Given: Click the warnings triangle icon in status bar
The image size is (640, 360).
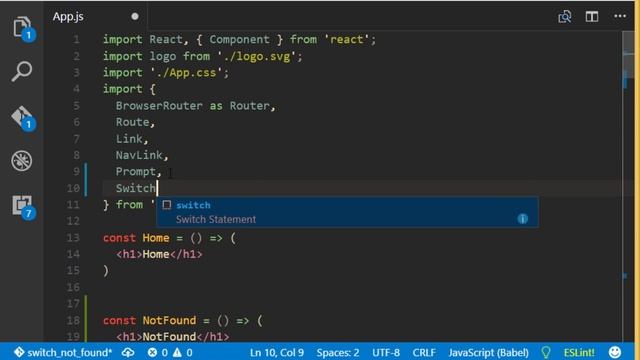Looking at the screenshot, I should 177,352.
